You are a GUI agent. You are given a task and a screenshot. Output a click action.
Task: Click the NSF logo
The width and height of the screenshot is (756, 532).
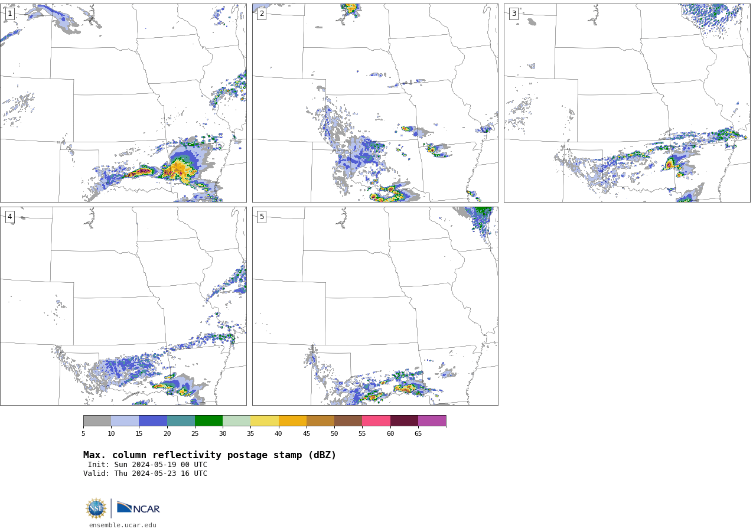point(96,508)
